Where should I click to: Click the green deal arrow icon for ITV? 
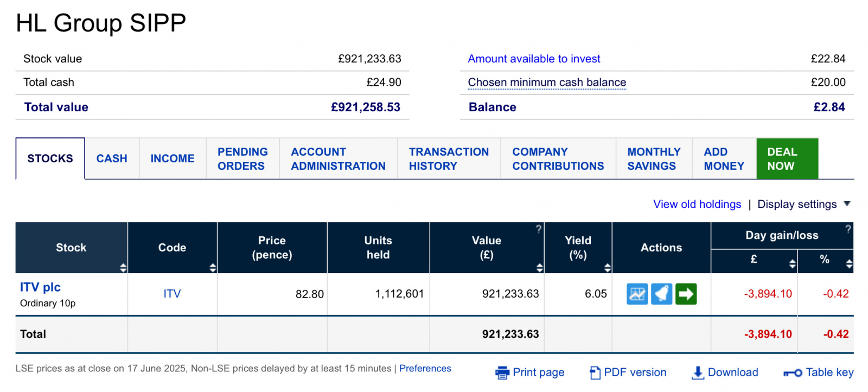pos(686,294)
